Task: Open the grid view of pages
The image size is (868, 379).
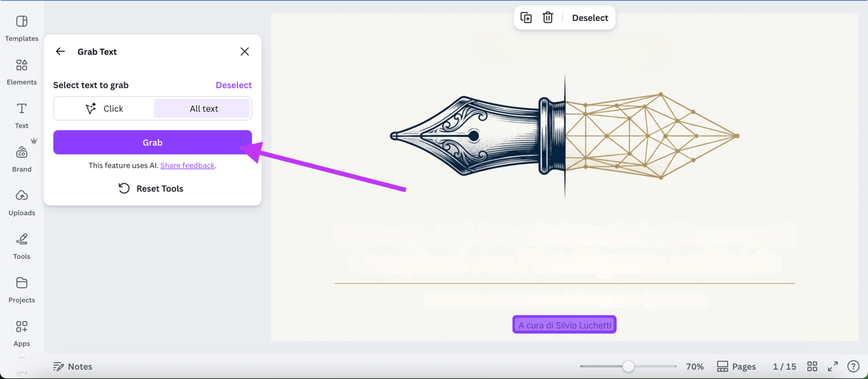Action: 812,367
